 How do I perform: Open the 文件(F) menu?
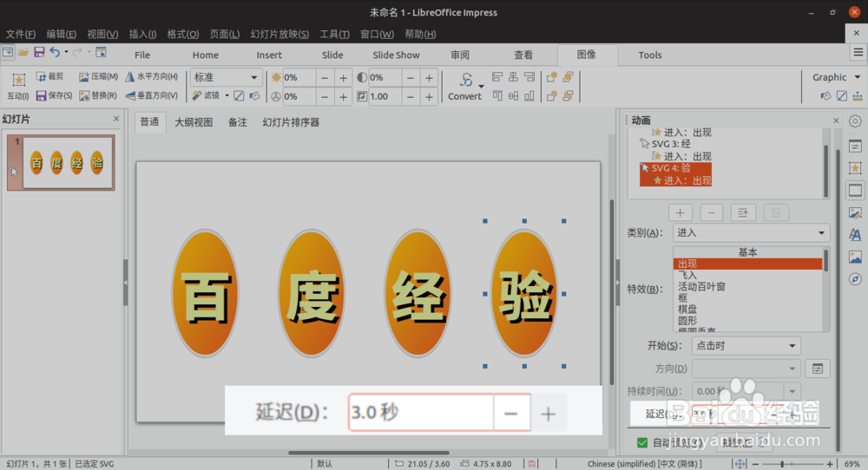click(x=21, y=34)
